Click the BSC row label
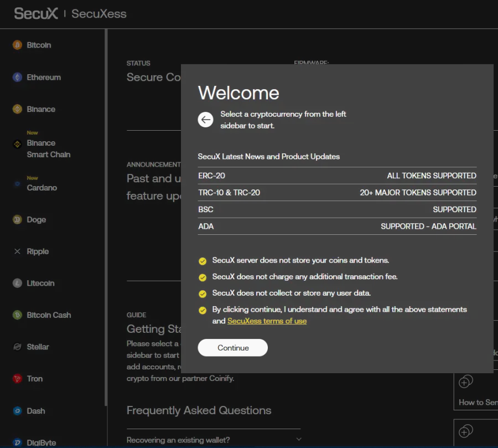The width and height of the screenshot is (498, 448). (x=205, y=209)
